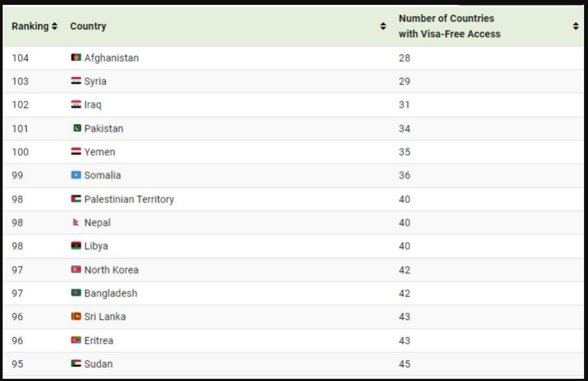588x381 pixels.
Task: Click the Bangladesh flag icon
Action: tap(76, 293)
